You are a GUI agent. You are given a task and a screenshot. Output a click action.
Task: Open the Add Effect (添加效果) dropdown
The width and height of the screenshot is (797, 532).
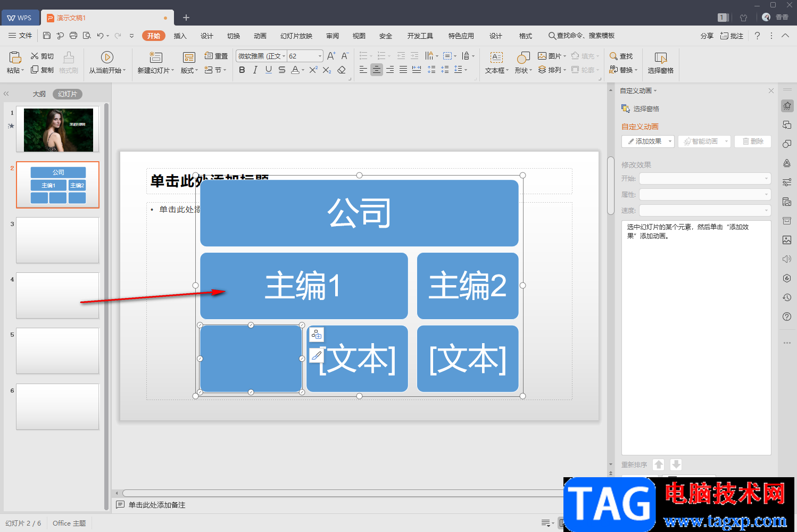648,141
